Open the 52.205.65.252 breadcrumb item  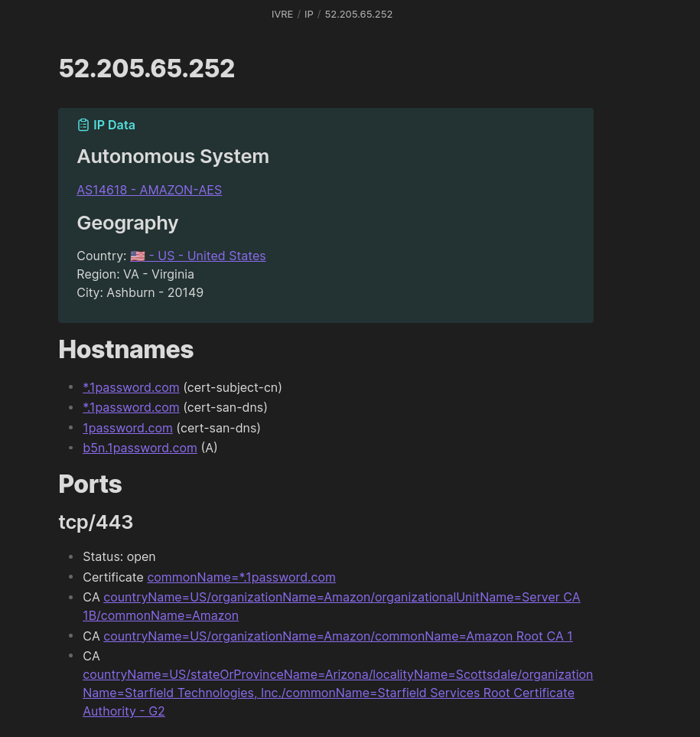click(x=358, y=14)
